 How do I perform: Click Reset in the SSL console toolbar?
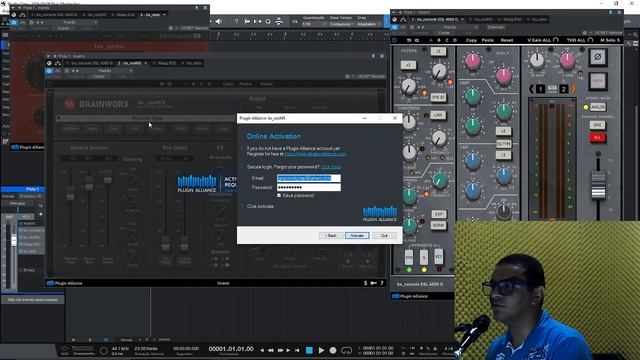507,40
